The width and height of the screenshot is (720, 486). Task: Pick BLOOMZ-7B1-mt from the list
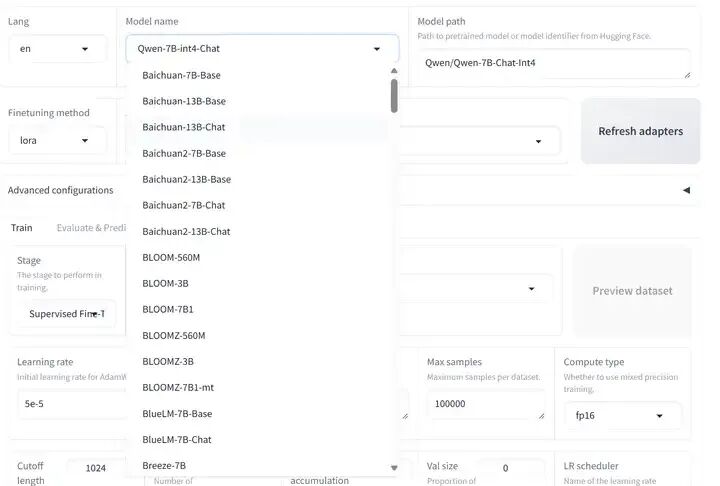(x=176, y=387)
